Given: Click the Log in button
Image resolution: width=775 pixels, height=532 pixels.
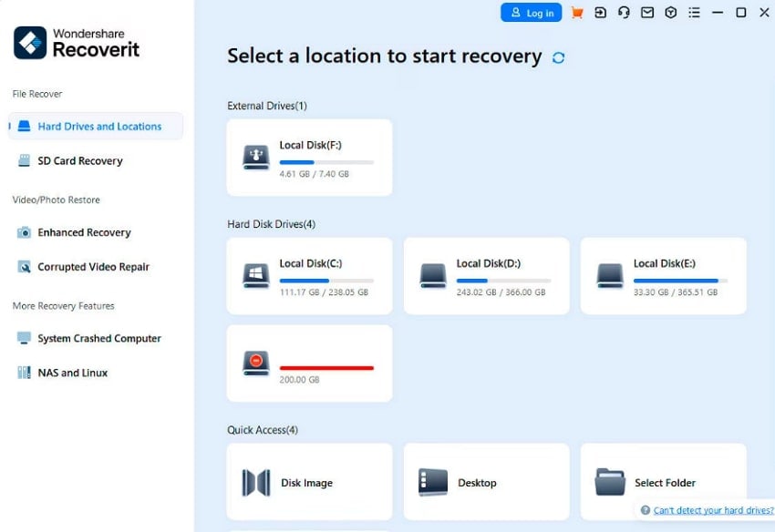Looking at the screenshot, I should point(532,13).
